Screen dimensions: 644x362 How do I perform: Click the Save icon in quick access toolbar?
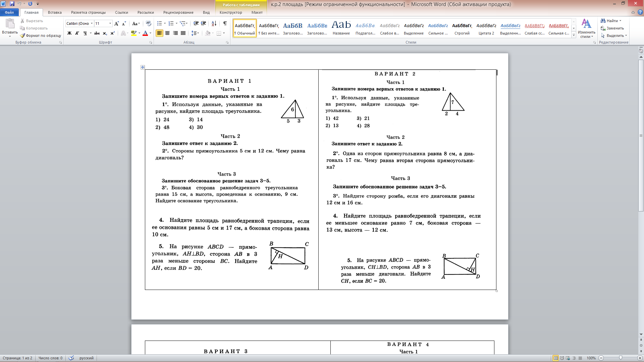[x=12, y=4]
